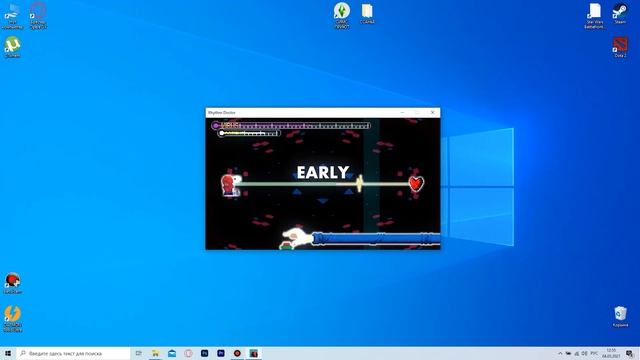Open the round pink-ringed app on the taskbar

tap(188, 353)
